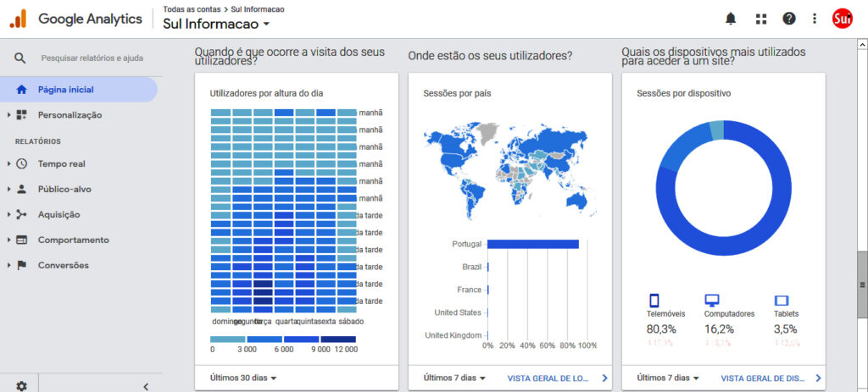
Task: Expand the Personalização tree arrow
Action: (8, 115)
